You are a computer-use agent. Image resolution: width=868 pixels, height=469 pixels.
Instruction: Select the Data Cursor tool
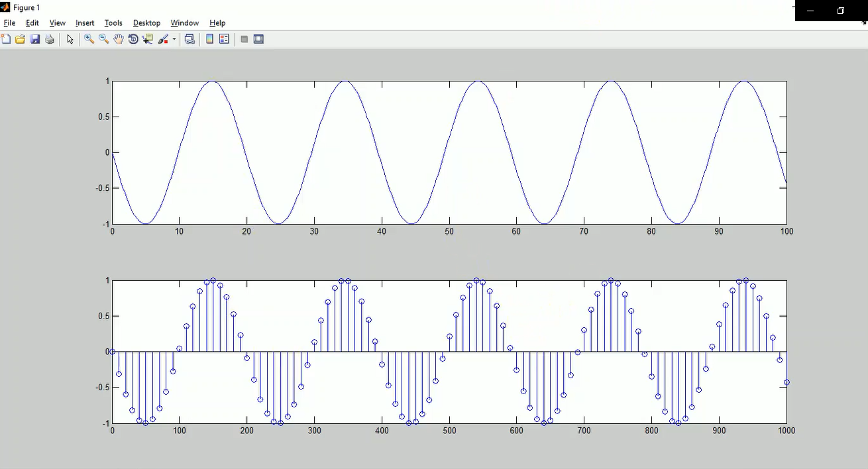click(x=148, y=39)
